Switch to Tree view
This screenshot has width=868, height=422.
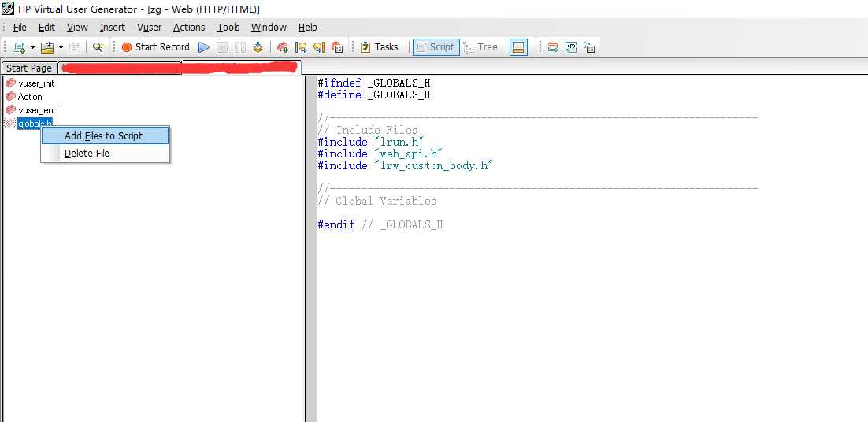click(480, 47)
